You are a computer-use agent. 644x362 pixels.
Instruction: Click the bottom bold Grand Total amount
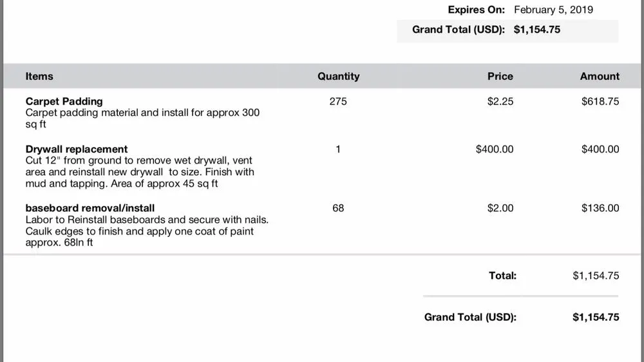click(596, 317)
